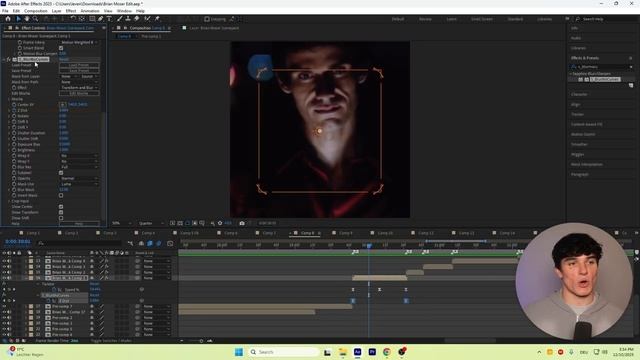
Task: Click the Edit Mocha button
Action: tap(79, 93)
